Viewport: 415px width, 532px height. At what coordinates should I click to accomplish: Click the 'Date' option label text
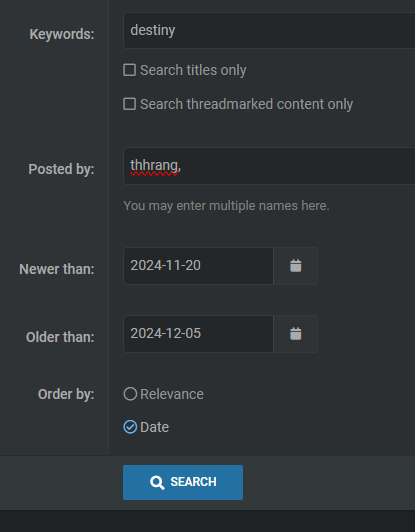[x=154, y=427]
